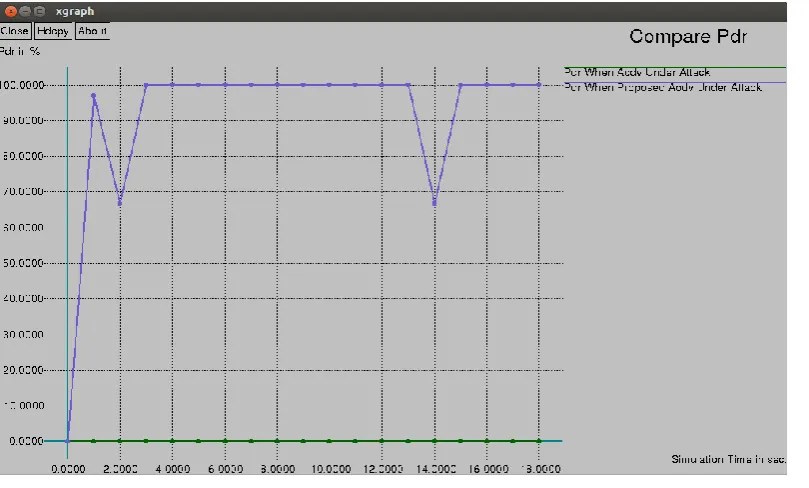Viewport: 809px width, 488px height.
Task: Click y-axis value 90.0000
Action: tap(23, 120)
